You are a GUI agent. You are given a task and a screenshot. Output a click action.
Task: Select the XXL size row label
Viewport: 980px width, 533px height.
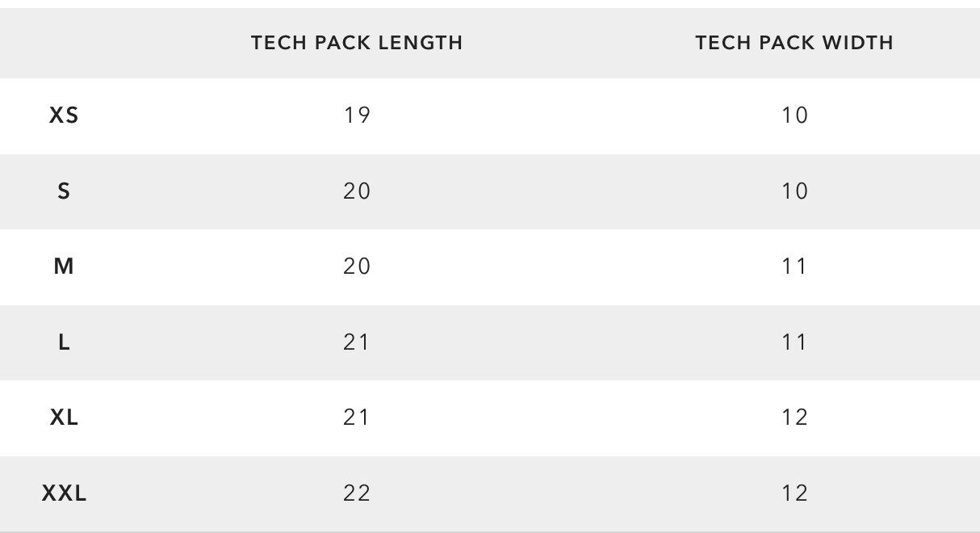(x=65, y=493)
